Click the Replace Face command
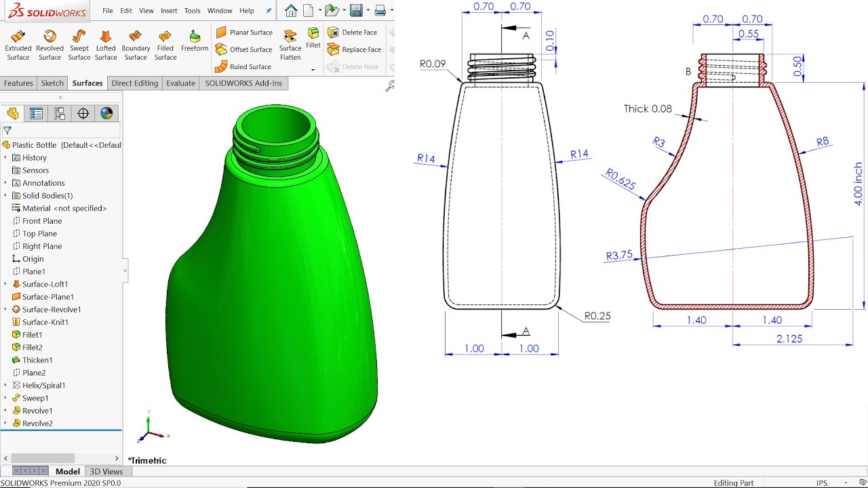Viewport: 868px width, 488px height. tap(355, 49)
